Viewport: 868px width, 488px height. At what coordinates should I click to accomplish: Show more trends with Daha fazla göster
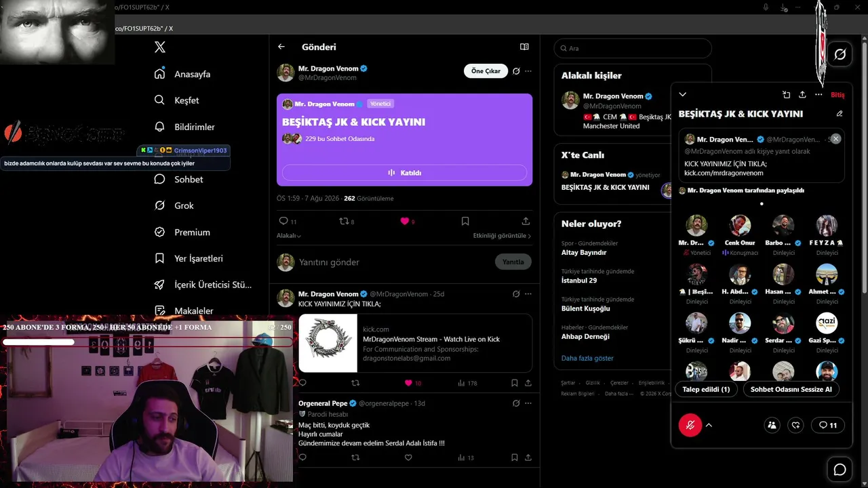pyautogui.click(x=587, y=358)
